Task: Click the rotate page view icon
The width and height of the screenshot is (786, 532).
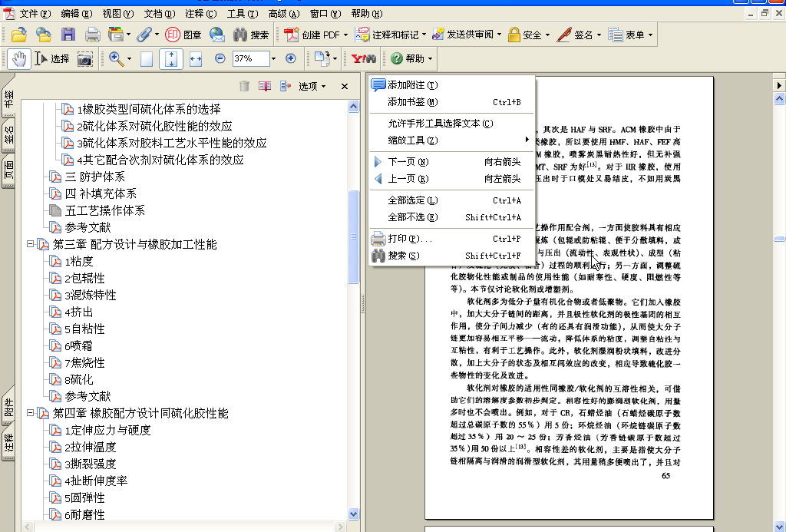Action: 322,58
